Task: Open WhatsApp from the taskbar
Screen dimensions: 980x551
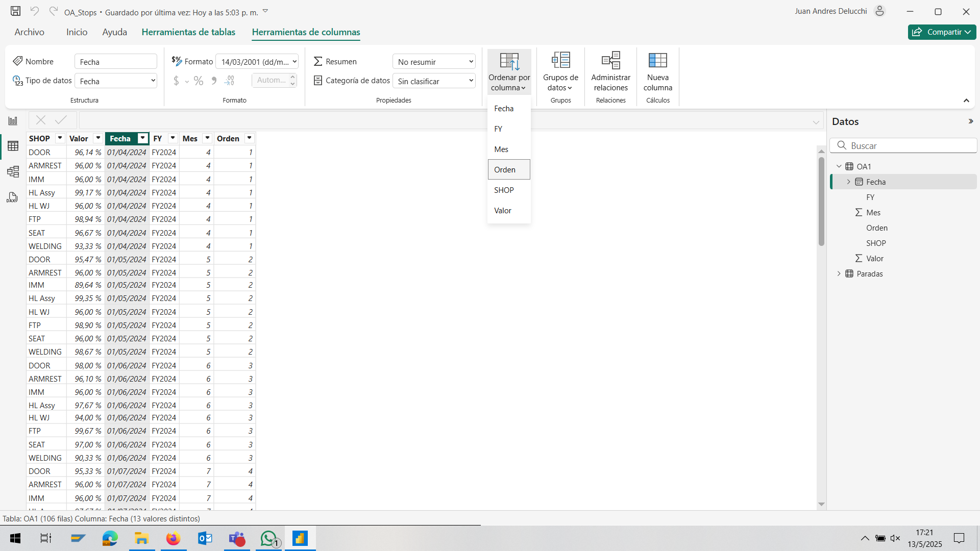Action: [269, 538]
